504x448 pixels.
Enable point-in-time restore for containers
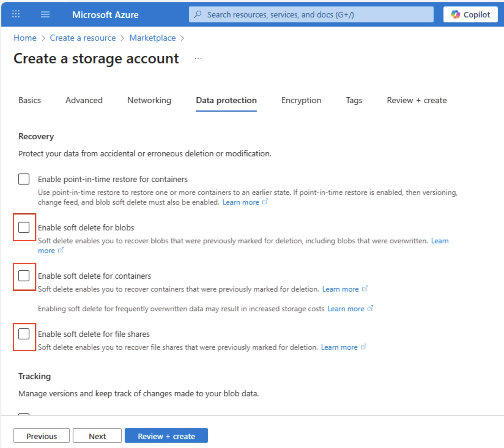pos(24,179)
